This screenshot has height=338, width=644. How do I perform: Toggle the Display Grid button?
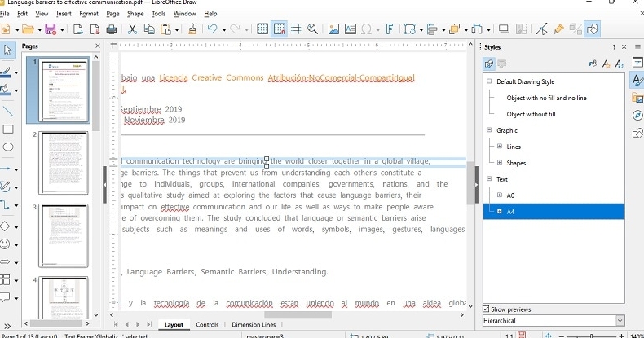pyautogui.click(x=262, y=29)
